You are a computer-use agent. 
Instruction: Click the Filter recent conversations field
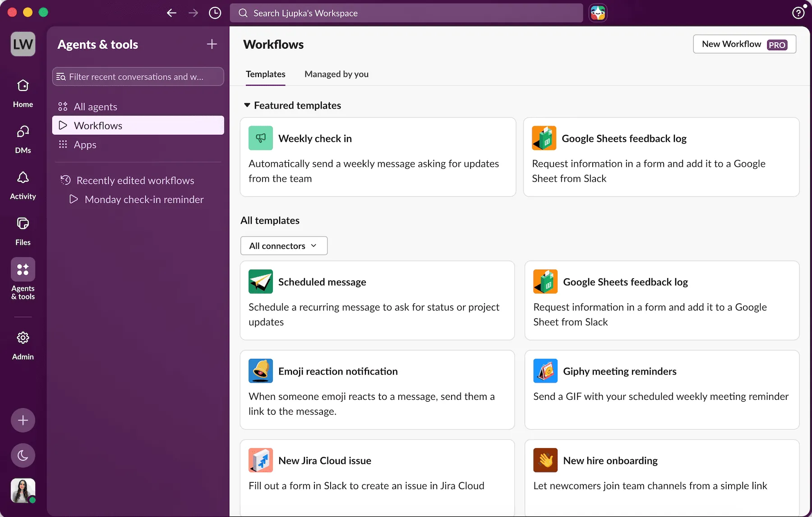[x=138, y=77]
